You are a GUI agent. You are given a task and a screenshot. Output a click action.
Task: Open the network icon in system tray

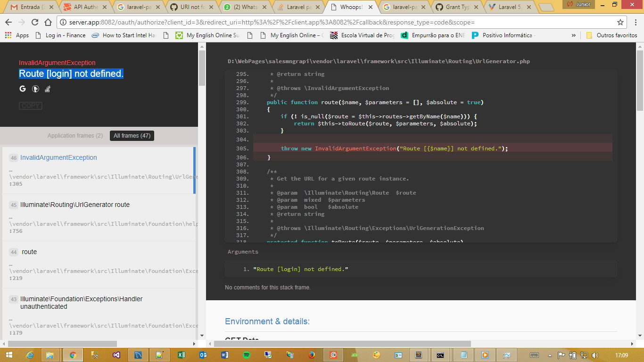[x=584, y=355]
